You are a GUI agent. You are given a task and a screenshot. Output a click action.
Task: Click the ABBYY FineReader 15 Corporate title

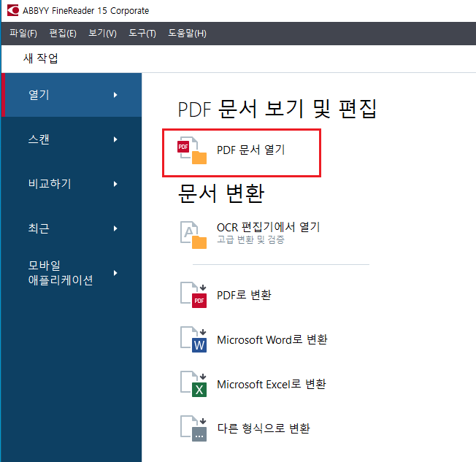tap(85, 11)
